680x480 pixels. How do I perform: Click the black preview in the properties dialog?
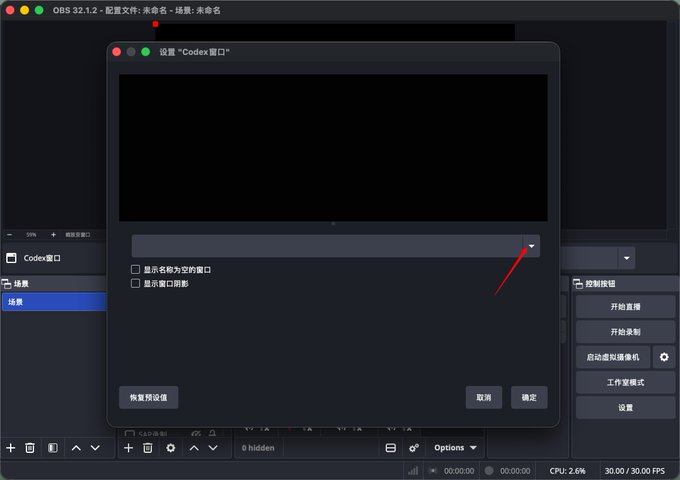[x=333, y=148]
